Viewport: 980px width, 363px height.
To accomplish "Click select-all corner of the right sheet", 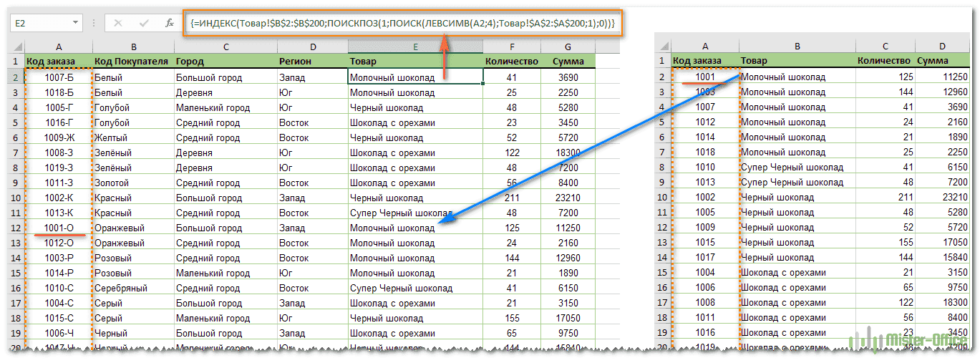I will point(662,47).
